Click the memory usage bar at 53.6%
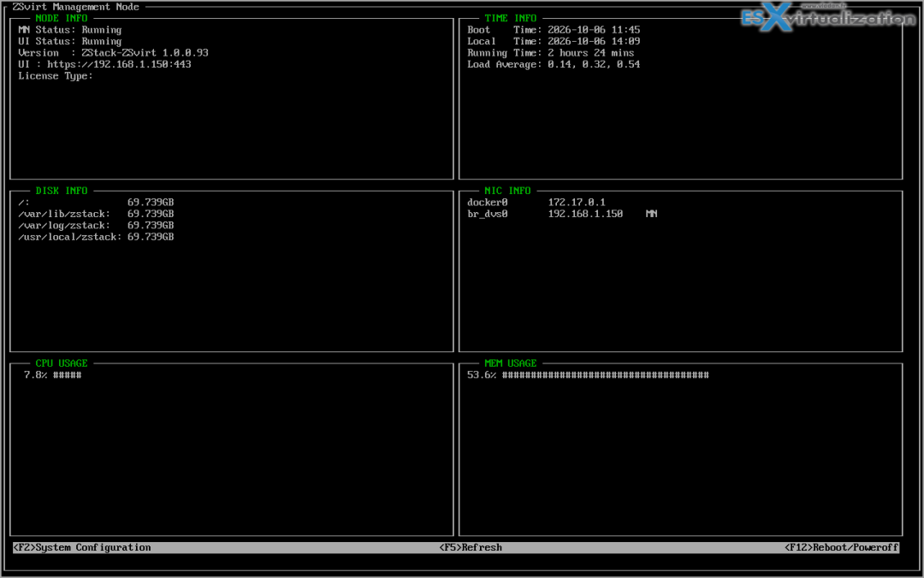The width and height of the screenshot is (924, 578). point(605,375)
